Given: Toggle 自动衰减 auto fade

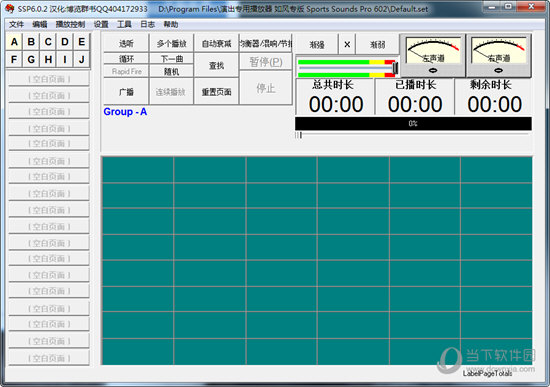Looking at the screenshot, I should pos(216,44).
